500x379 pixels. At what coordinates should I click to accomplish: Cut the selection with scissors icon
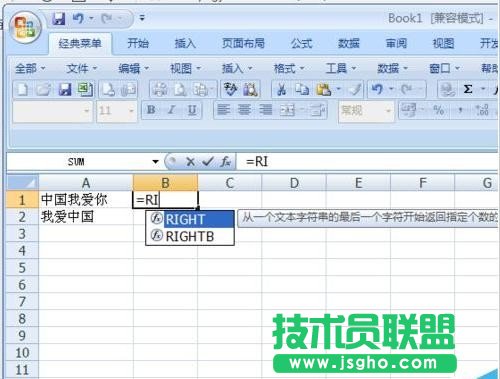coord(282,89)
